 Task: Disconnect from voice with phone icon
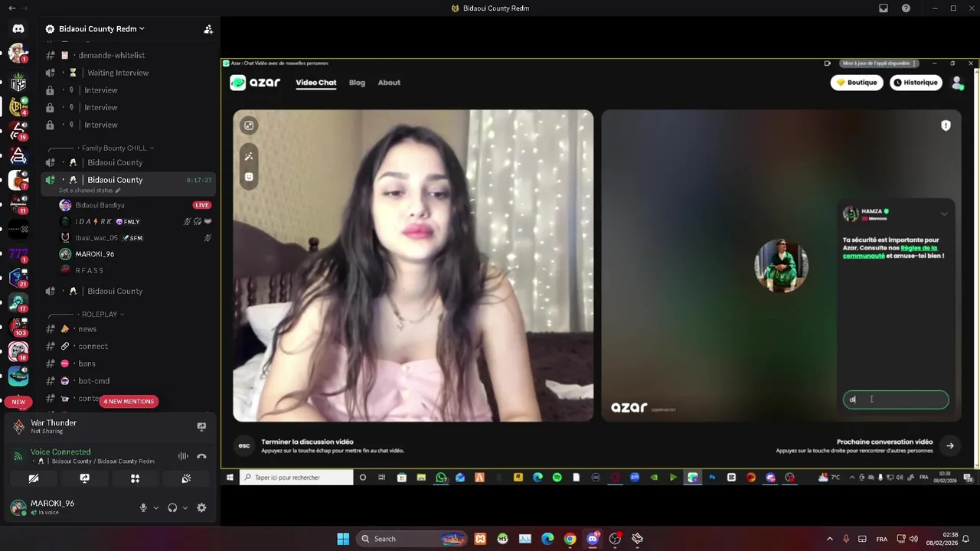[x=201, y=456]
